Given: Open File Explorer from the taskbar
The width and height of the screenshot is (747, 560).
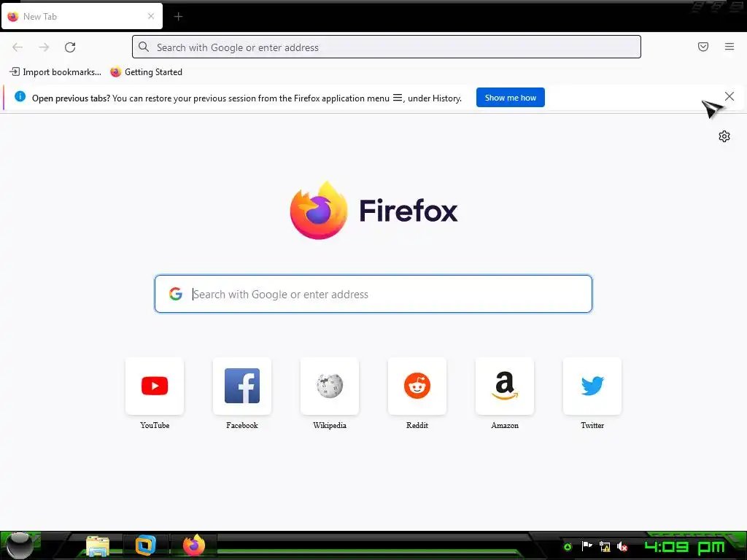Looking at the screenshot, I should point(98,545).
